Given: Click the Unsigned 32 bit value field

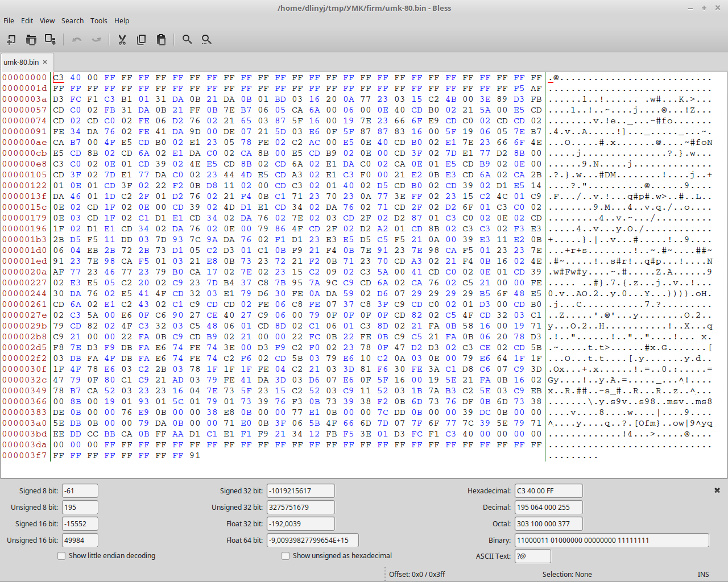Looking at the screenshot, I should [x=300, y=508].
